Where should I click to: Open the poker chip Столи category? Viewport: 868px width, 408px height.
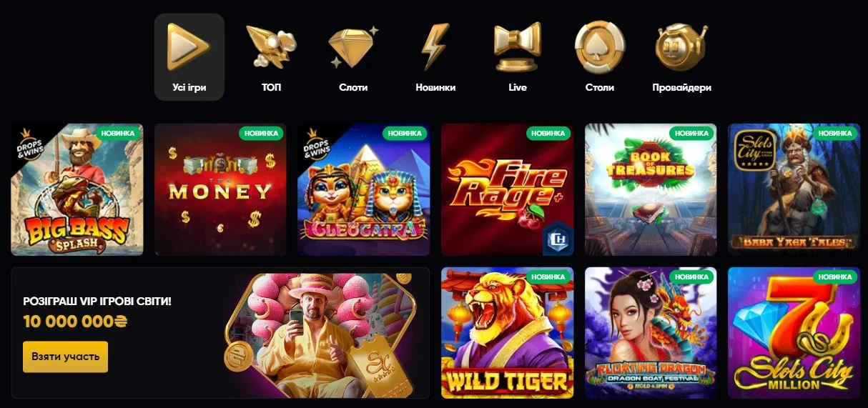pos(600,47)
